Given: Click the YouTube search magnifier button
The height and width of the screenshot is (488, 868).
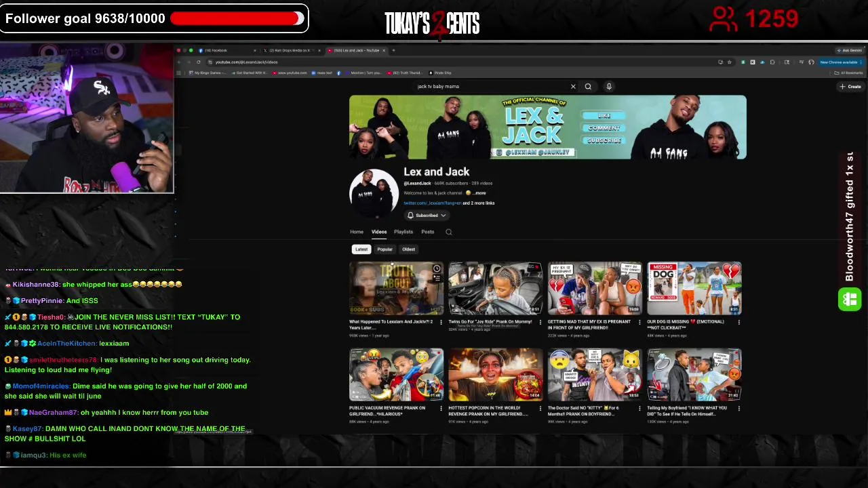Looking at the screenshot, I should click(x=588, y=86).
